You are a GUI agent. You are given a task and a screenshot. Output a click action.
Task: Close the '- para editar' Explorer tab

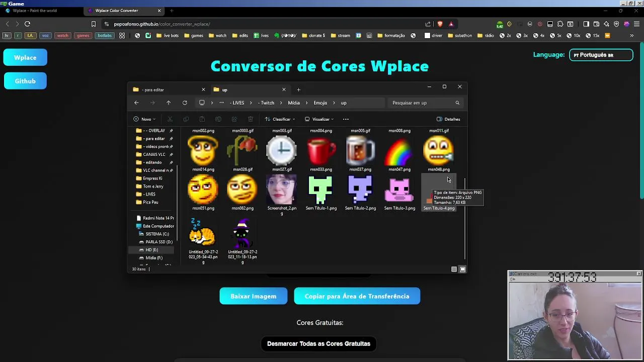[203, 89]
